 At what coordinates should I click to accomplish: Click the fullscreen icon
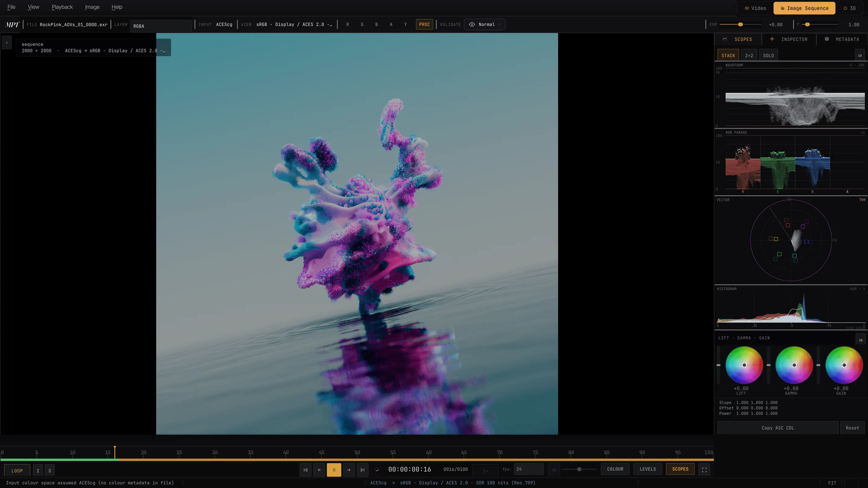click(704, 470)
